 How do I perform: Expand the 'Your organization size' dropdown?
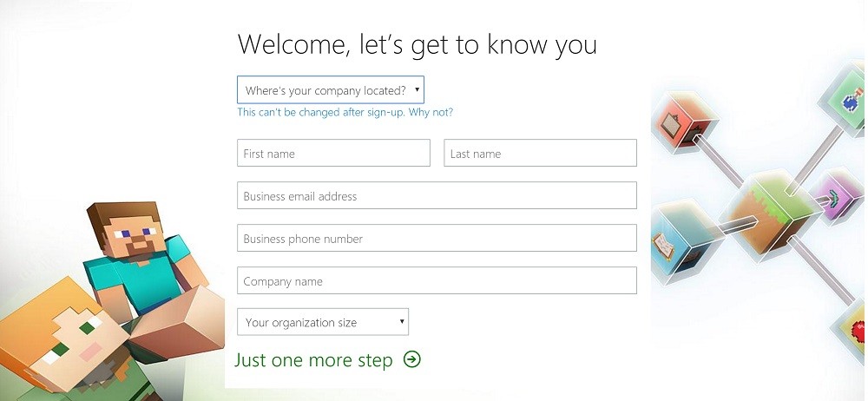pyautogui.click(x=323, y=322)
